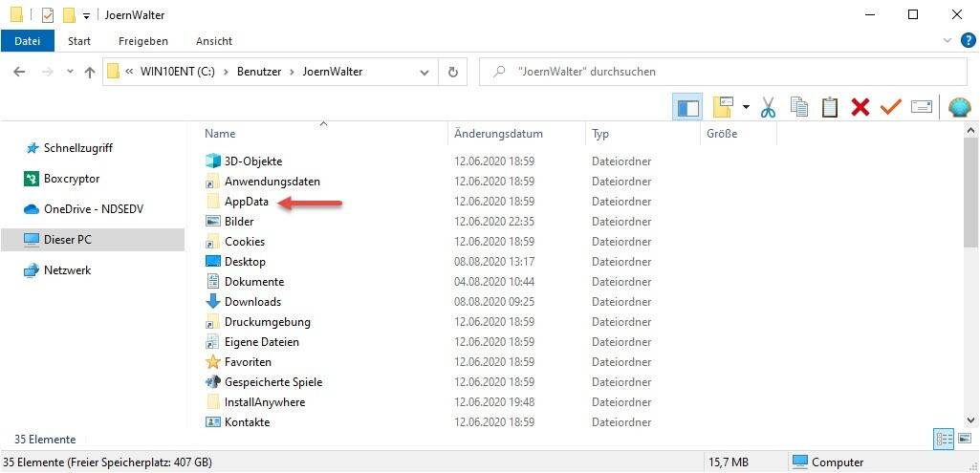Click the blue shell icon in toolbar

[958, 107]
